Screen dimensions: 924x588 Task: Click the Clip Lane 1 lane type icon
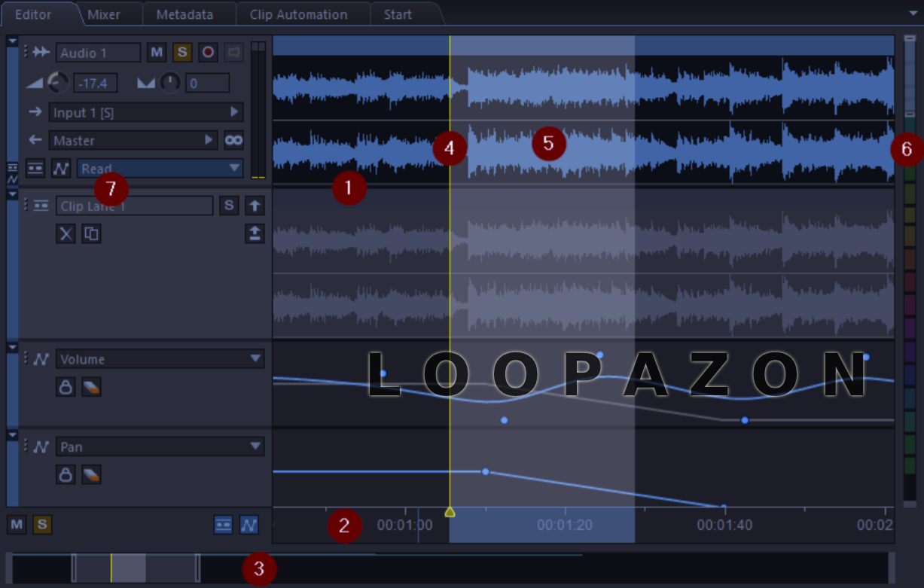click(x=41, y=206)
